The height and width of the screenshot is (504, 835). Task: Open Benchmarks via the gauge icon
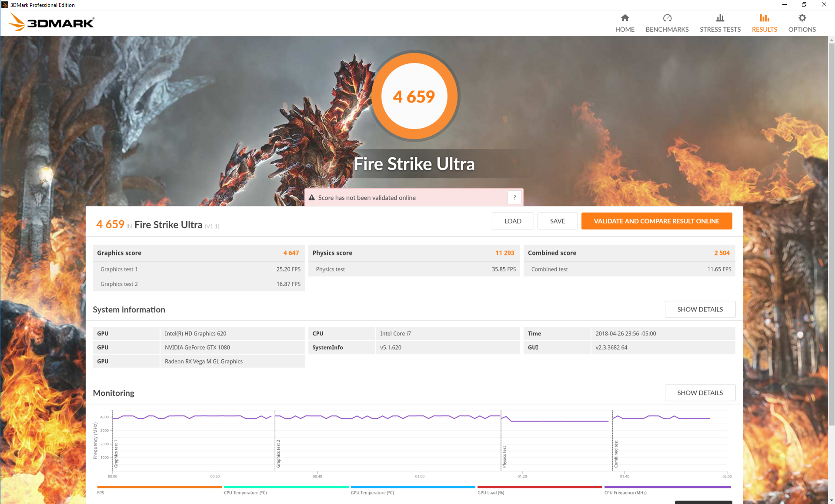coord(667,18)
